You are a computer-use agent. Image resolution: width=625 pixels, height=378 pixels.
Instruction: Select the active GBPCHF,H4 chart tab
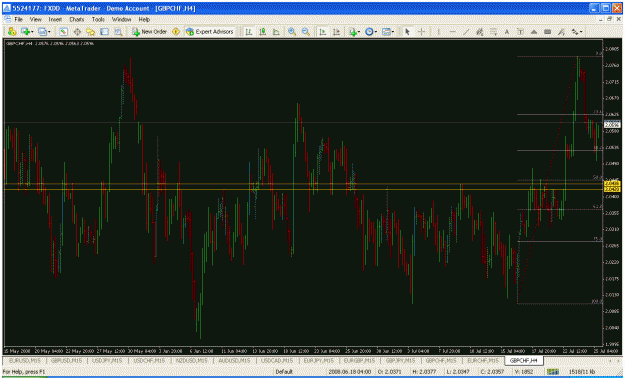point(523,360)
